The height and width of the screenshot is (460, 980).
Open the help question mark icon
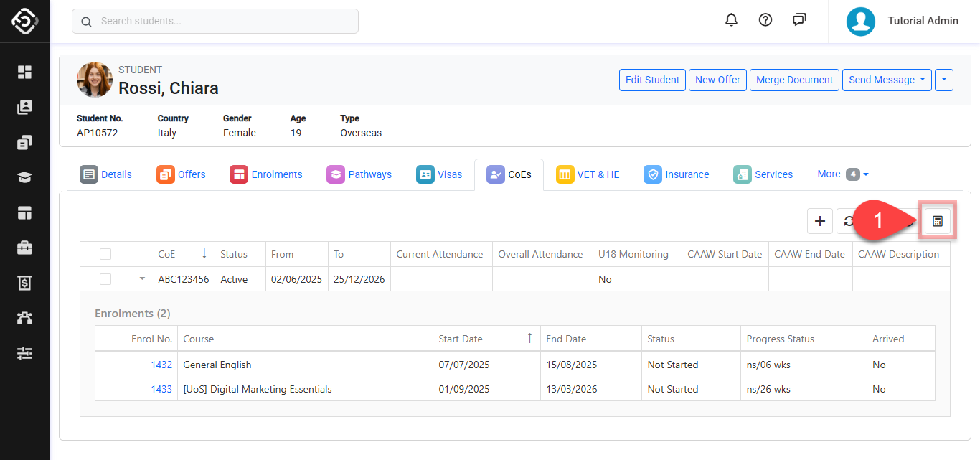click(x=765, y=20)
